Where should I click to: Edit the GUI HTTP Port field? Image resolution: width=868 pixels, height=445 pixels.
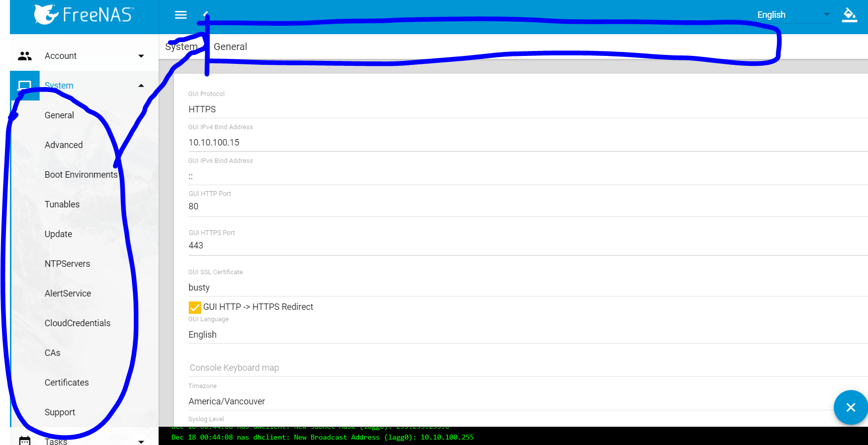tap(528, 206)
